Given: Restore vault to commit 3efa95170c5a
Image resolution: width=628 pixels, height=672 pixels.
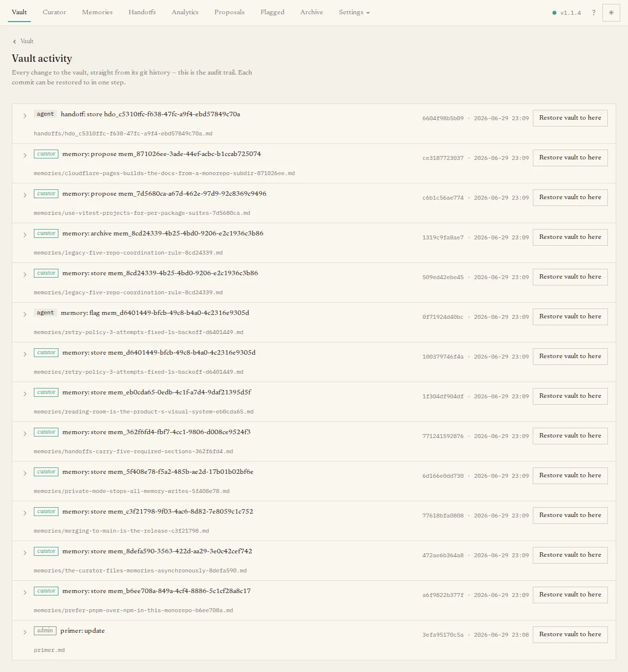Looking at the screenshot, I should pyautogui.click(x=570, y=635).
